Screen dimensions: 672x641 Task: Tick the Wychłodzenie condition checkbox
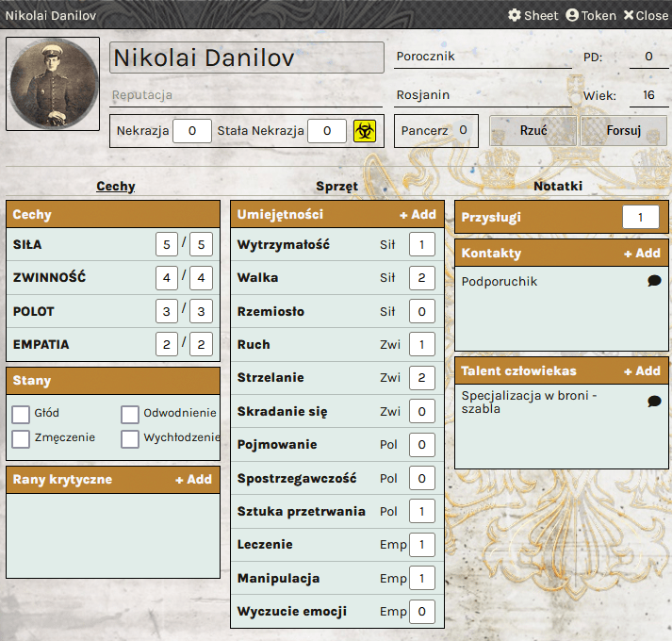click(x=130, y=438)
